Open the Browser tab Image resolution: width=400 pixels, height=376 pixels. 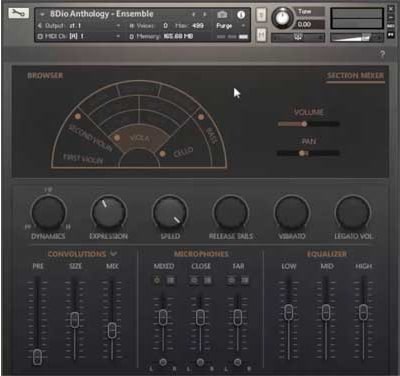(45, 76)
